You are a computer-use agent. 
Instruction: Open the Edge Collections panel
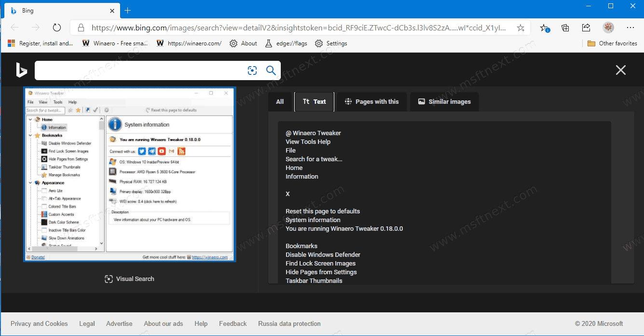click(x=565, y=28)
